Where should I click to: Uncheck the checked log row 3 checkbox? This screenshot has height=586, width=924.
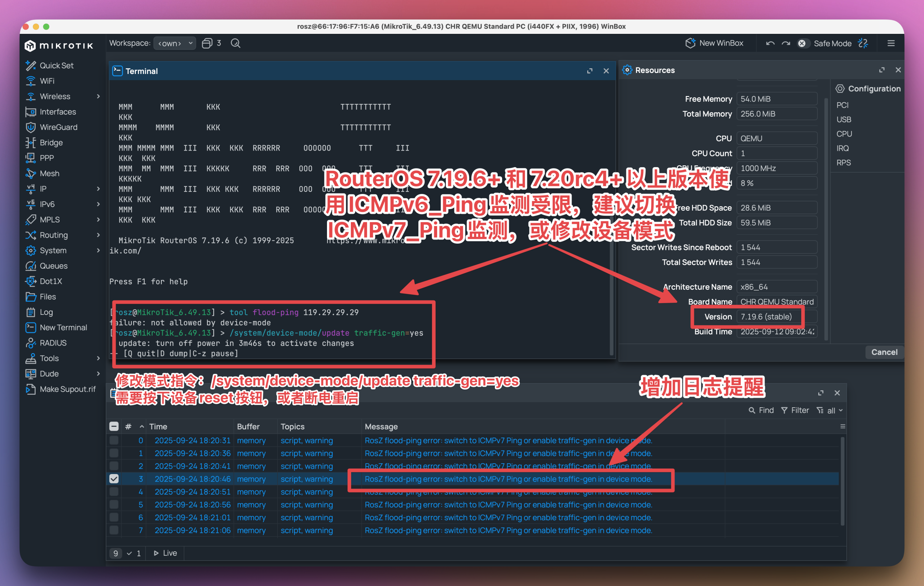point(114,478)
